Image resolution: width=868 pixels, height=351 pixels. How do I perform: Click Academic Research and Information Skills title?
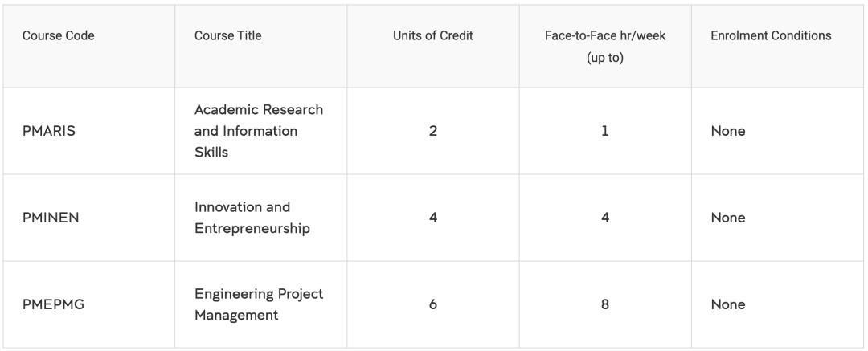coord(258,130)
